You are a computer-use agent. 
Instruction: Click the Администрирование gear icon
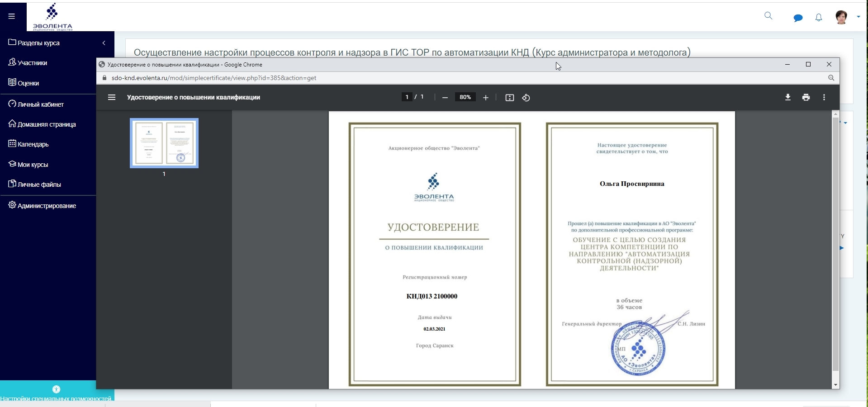[x=12, y=205]
